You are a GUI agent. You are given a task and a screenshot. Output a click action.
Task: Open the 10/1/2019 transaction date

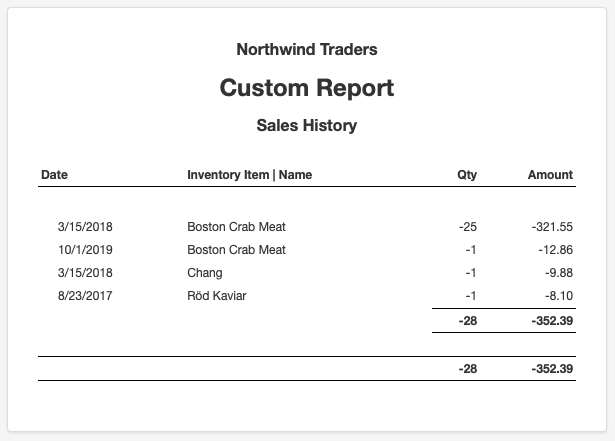(85, 250)
